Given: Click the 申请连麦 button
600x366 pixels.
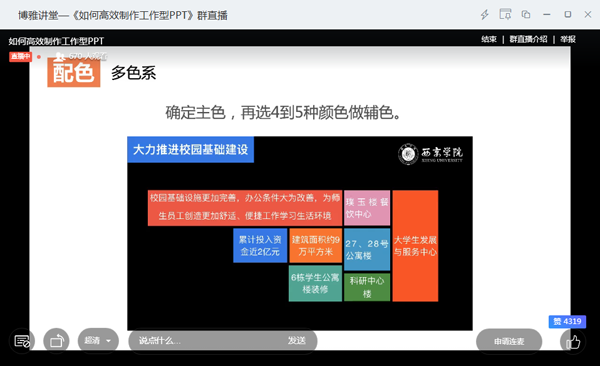Looking at the screenshot, I should click(509, 341).
